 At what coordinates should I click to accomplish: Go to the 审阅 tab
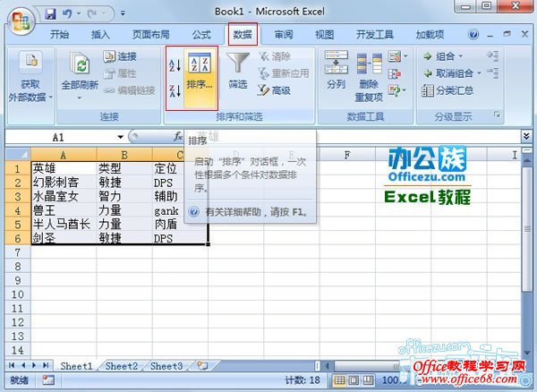tap(284, 35)
